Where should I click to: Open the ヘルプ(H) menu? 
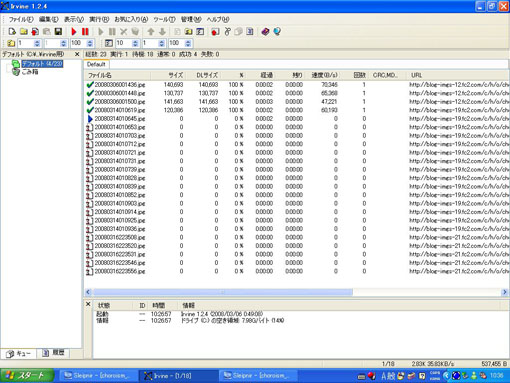(x=218, y=19)
